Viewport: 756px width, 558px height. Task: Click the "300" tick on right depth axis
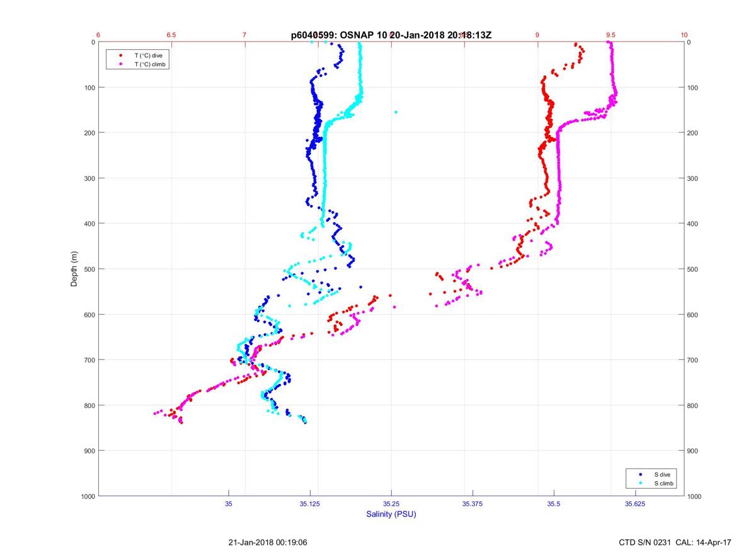(x=693, y=178)
